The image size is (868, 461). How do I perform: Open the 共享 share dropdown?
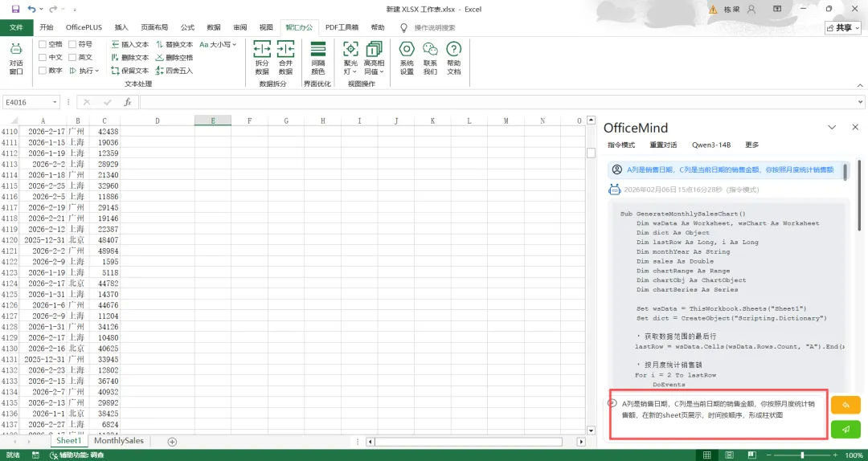[845, 27]
